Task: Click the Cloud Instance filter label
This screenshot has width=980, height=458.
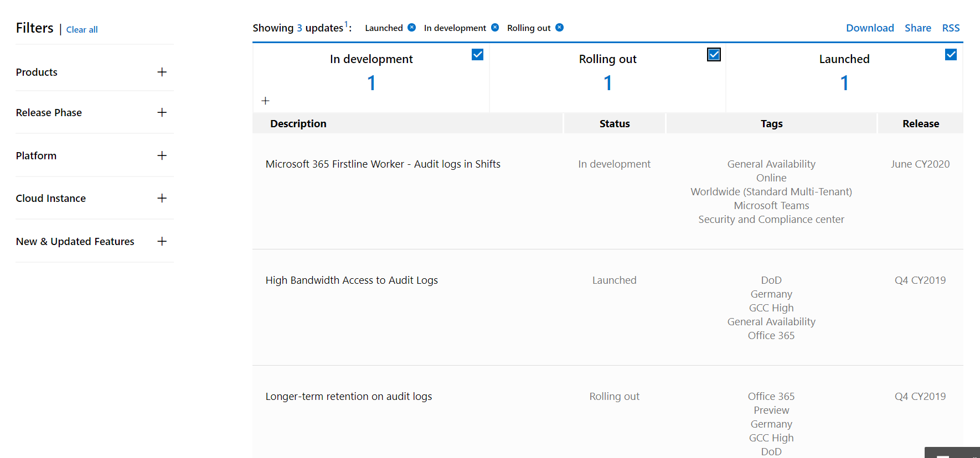Action: coord(51,198)
